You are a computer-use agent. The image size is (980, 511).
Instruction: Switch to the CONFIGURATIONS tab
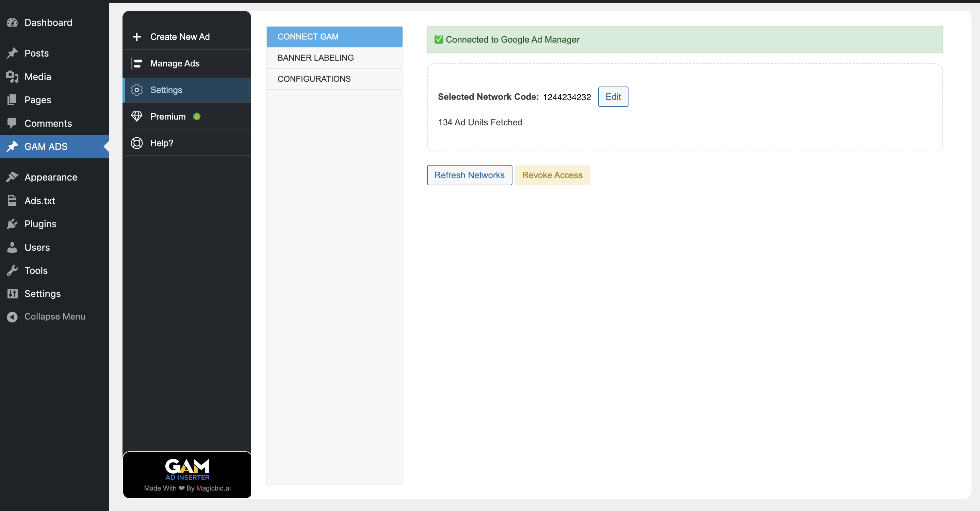(x=314, y=79)
